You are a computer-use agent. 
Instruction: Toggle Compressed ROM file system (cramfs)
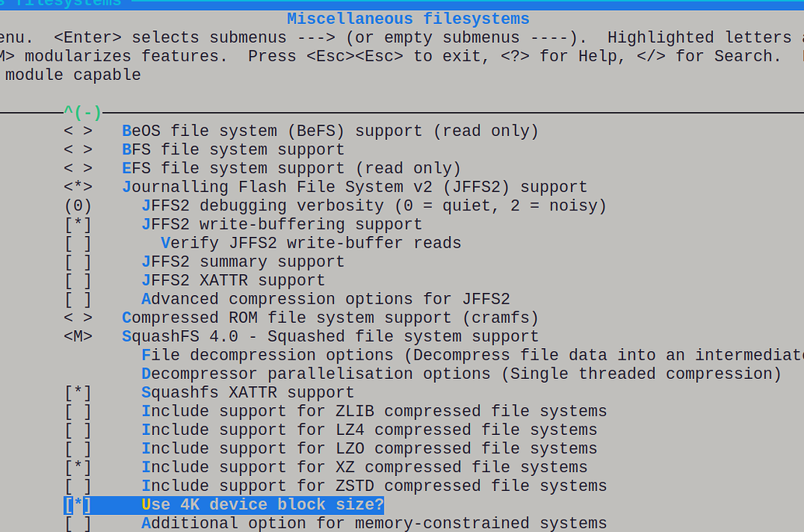pyautogui.click(x=78, y=318)
